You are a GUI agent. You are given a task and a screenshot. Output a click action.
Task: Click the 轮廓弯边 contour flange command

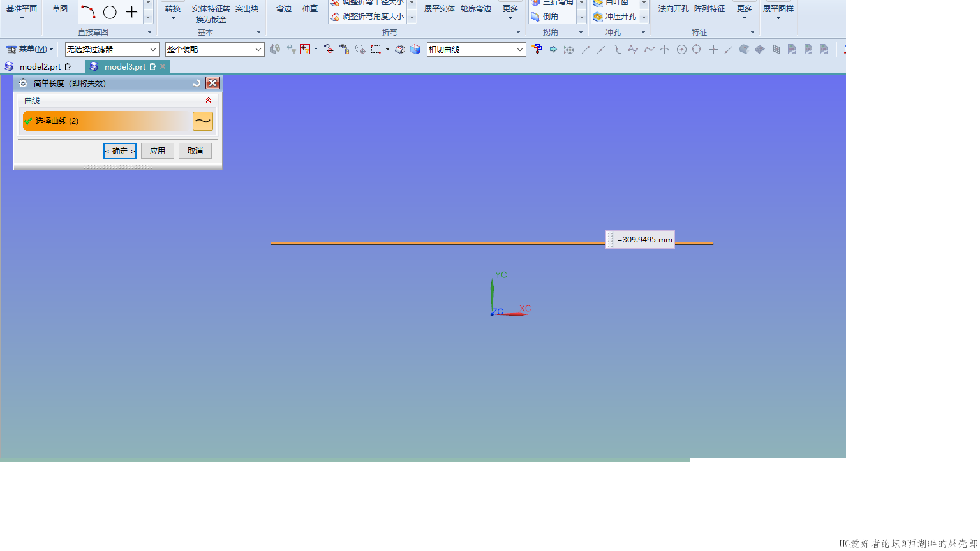click(x=476, y=9)
